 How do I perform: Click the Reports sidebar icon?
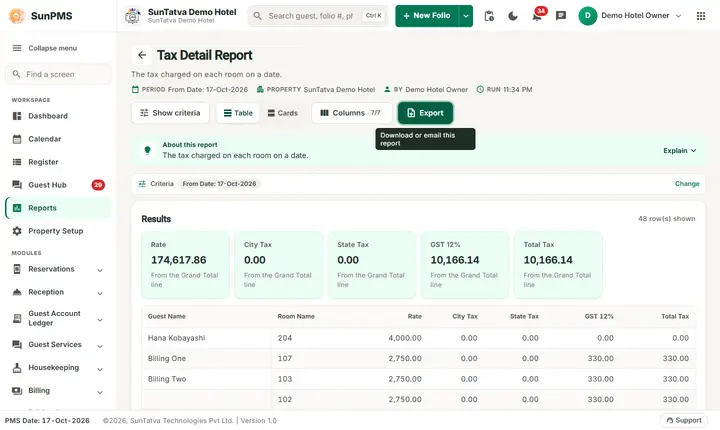pyautogui.click(x=17, y=208)
